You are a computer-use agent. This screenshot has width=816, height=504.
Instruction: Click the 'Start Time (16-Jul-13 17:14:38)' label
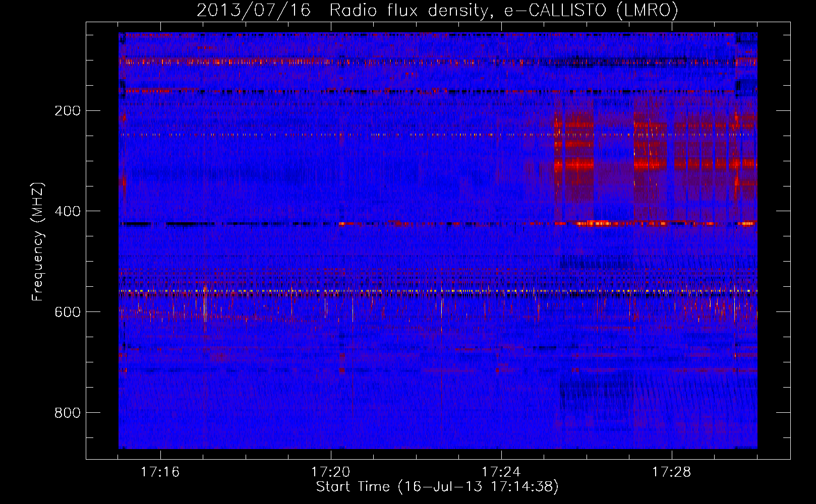[x=437, y=487]
